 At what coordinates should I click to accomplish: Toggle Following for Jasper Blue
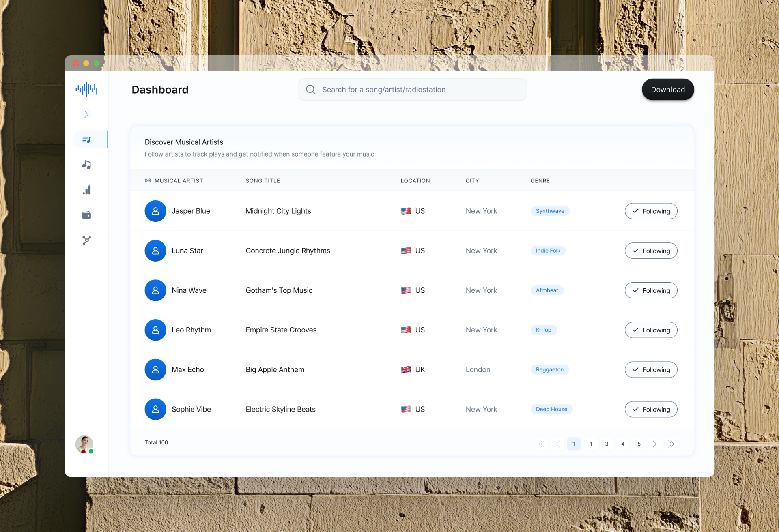pos(651,211)
